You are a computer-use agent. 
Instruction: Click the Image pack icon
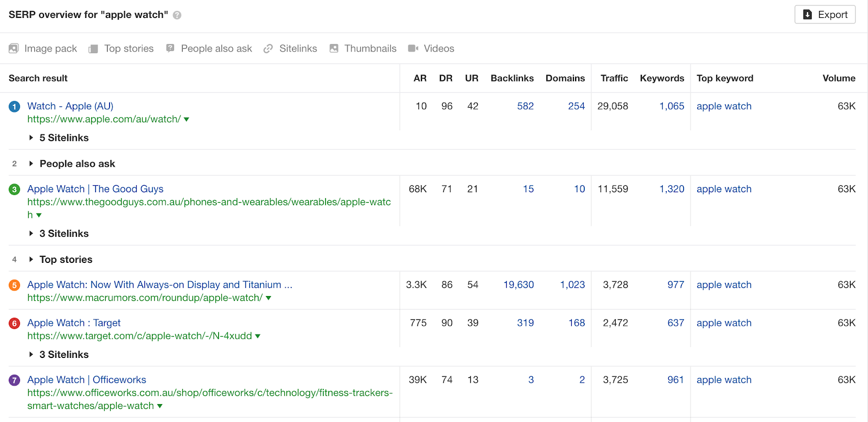tap(14, 48)
